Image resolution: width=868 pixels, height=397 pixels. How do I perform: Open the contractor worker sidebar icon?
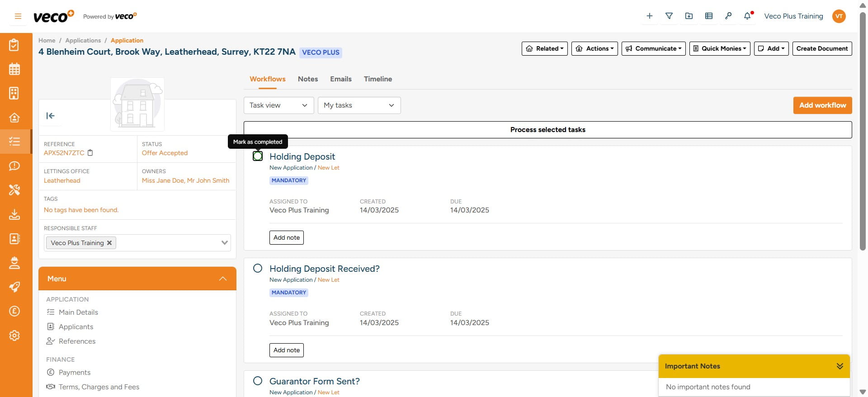pyautogui.click(x=14, y=263)
